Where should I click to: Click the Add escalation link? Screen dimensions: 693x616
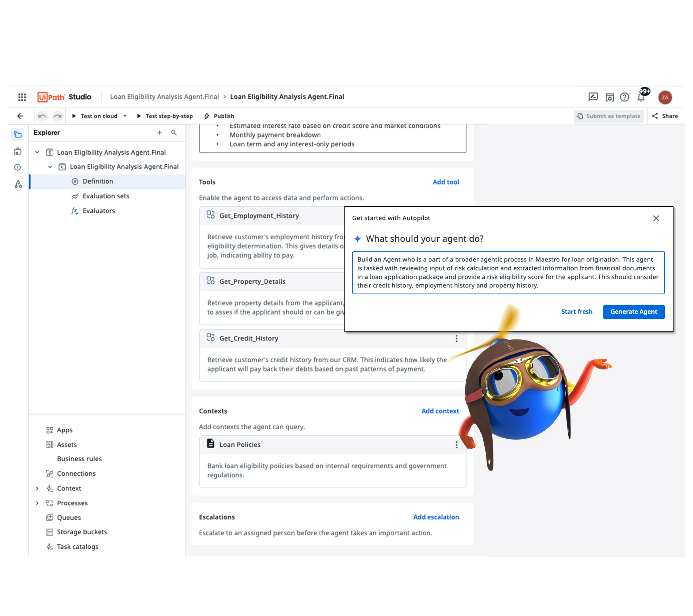(436, 517)
